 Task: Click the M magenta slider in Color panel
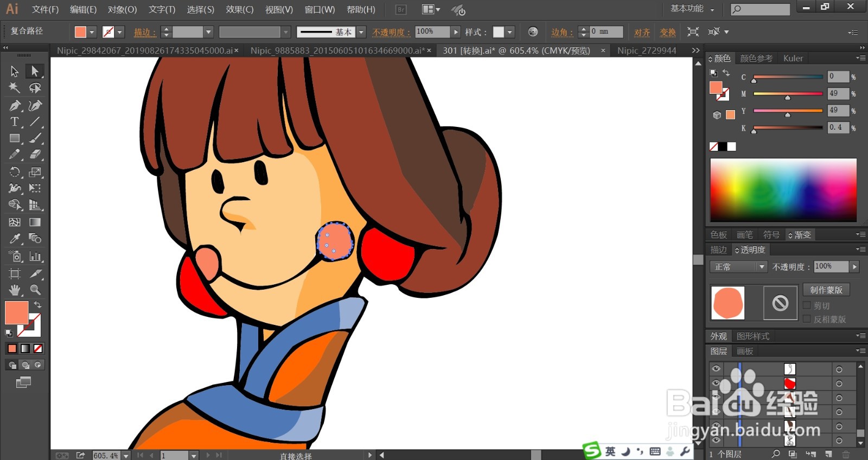tap(788, 94)
